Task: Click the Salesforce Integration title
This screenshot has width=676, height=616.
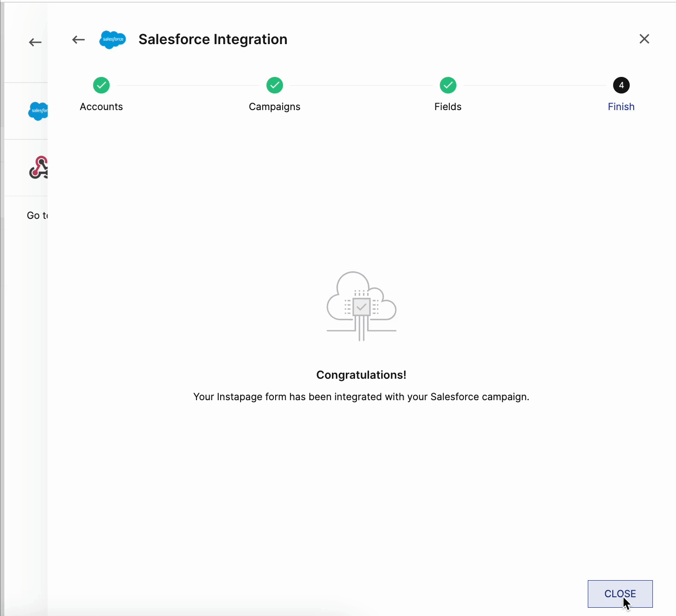Action: click(213, 39)
